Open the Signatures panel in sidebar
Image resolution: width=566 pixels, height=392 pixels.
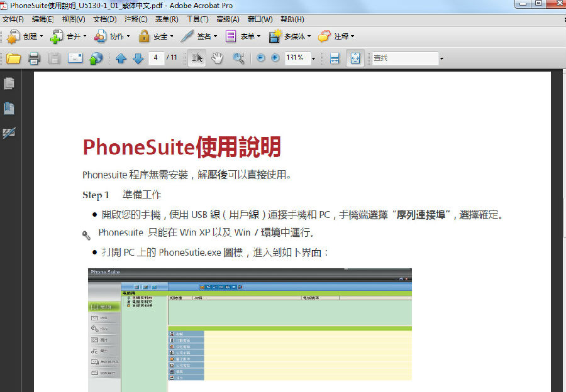coord(9,133)
